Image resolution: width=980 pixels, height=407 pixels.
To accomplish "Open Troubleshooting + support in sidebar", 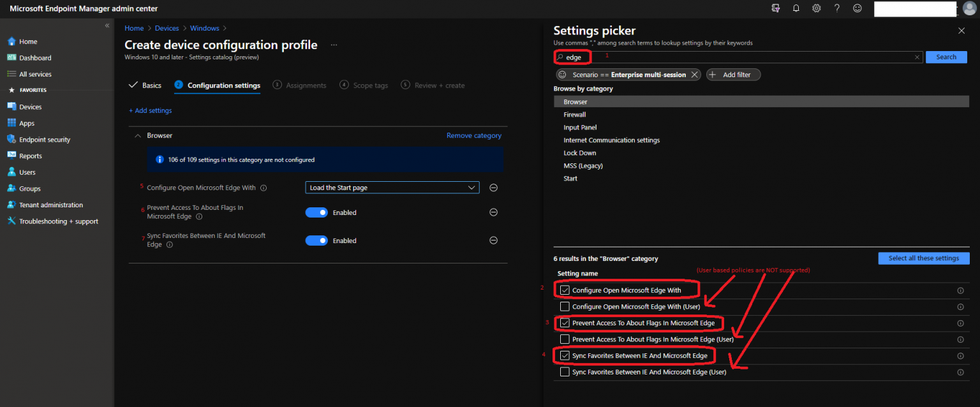I will coord(59,221).
